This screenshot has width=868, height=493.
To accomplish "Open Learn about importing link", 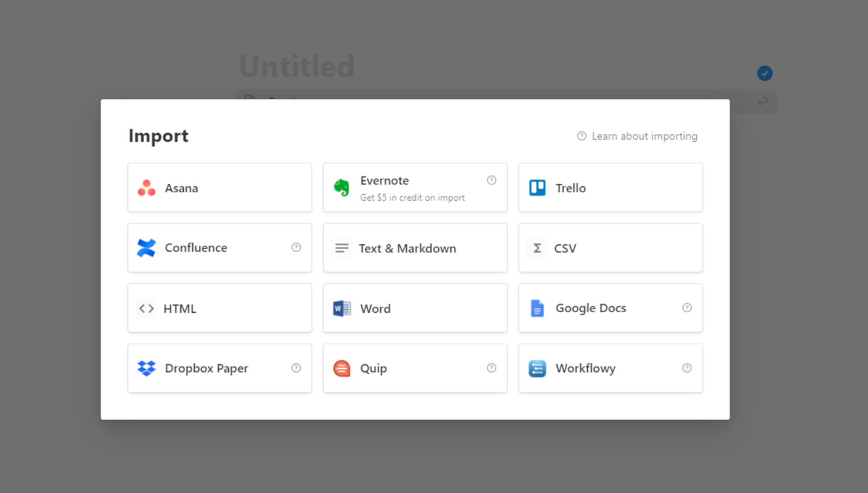I will [x=637, y=136].
